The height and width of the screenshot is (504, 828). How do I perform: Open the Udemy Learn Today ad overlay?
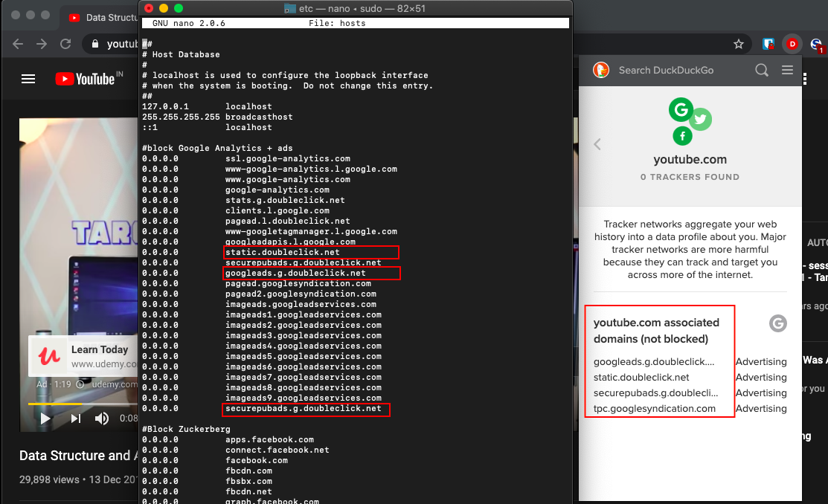(x=83, y=356)
